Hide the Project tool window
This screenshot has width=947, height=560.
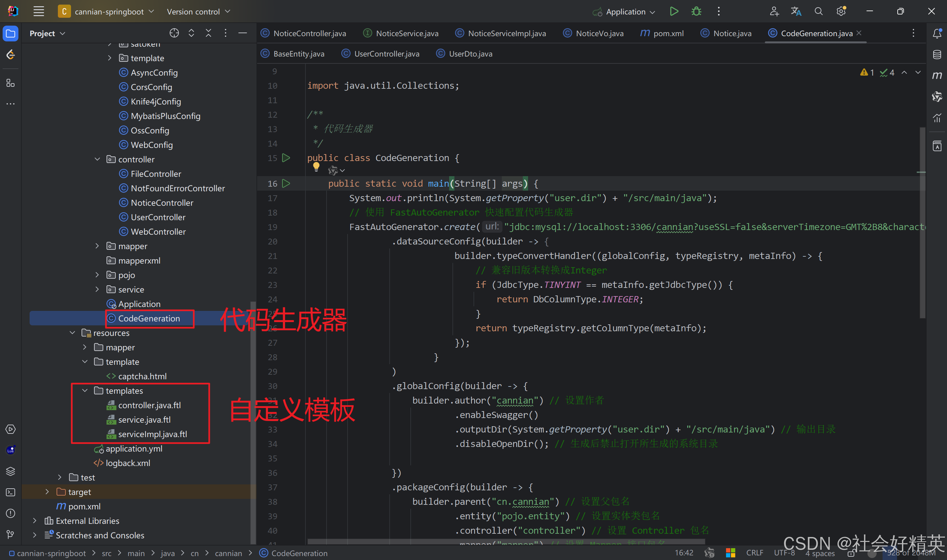243,33
